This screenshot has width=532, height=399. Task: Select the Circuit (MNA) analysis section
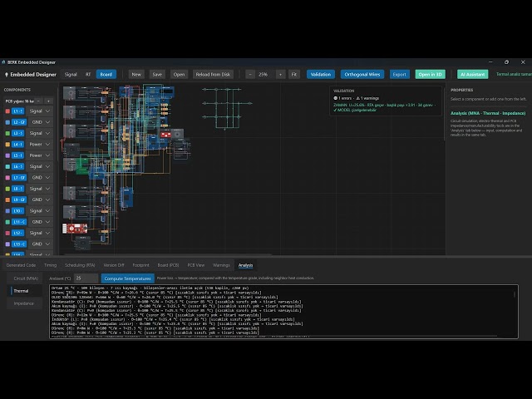click(x=26, y=278)
